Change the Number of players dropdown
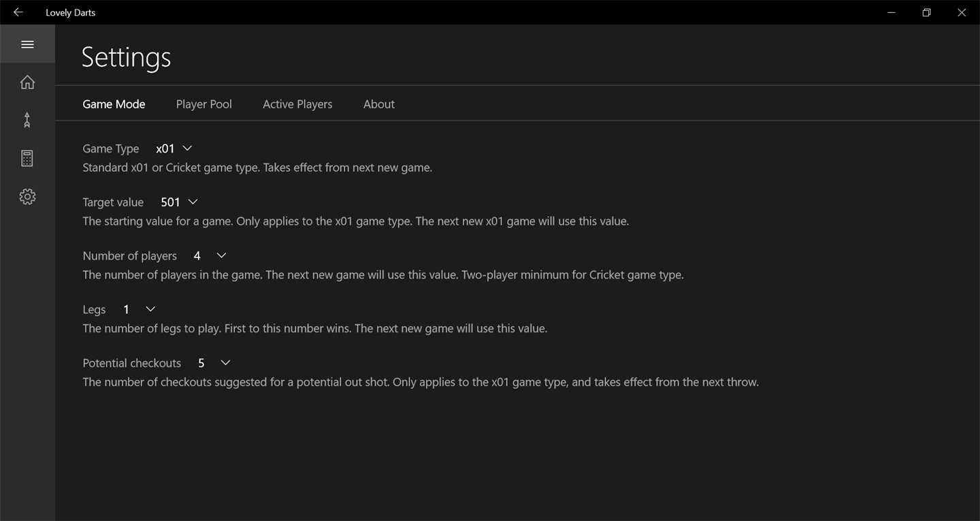 [210, 255]
